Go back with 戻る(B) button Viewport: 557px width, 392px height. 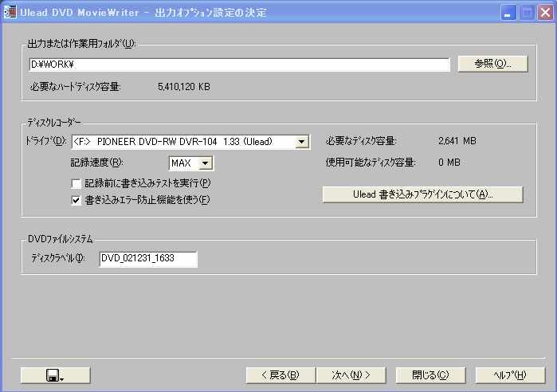[x=280, y=375]
